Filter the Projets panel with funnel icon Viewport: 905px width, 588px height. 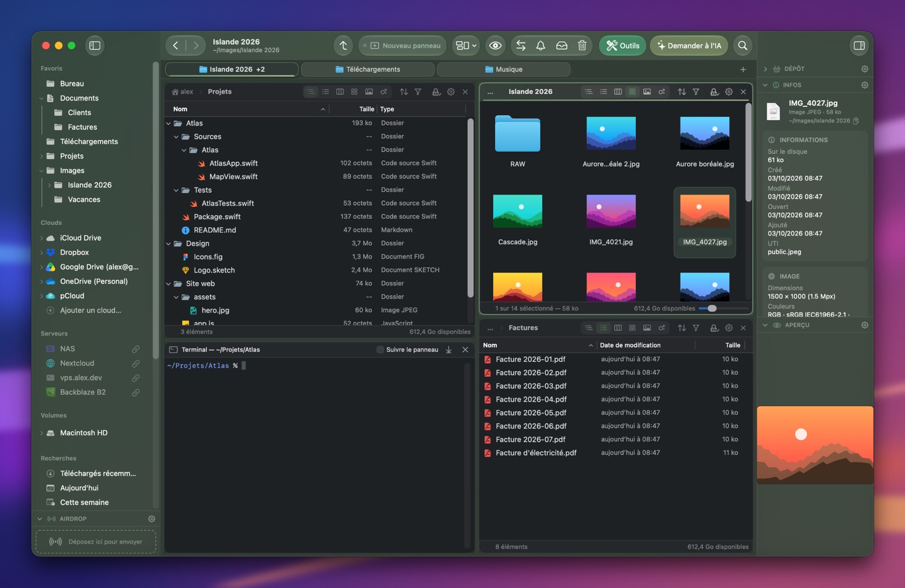click(x=418, y=92)
